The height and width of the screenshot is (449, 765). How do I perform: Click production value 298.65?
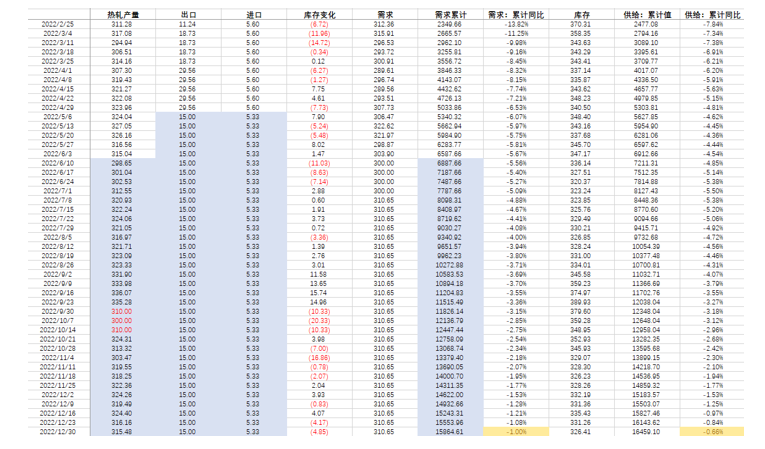121,163
